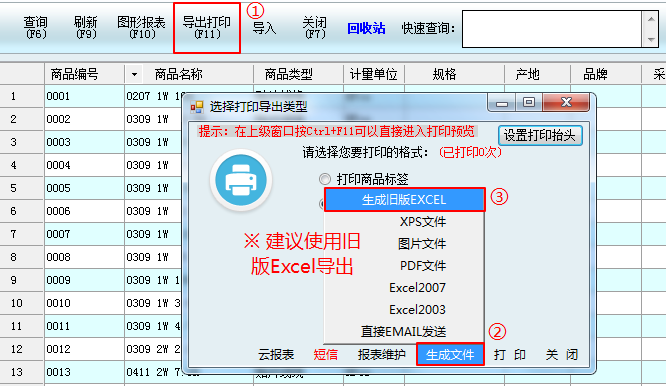The height and width of the screenshot is (386, 666).
Task: Click 短信 red link in dialog
Action: (326, 355)
